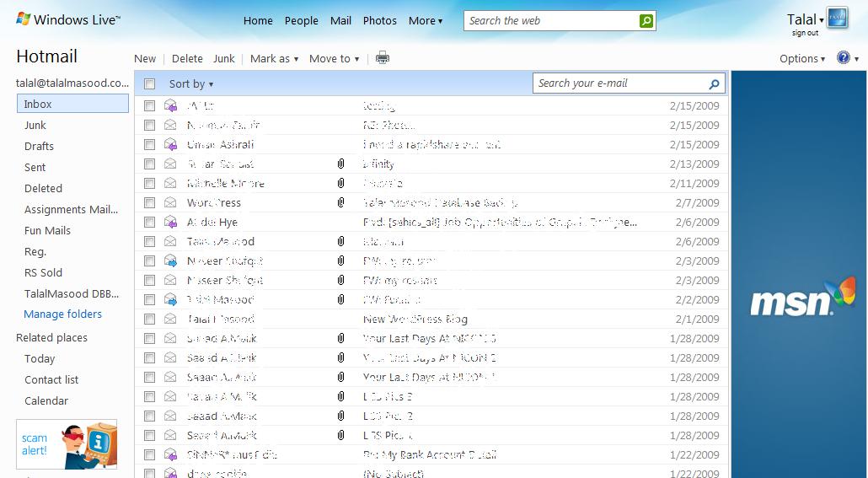Open the Talal account dropdown arrow
Image resolution: width=868 pixels, height=478 pixels.
click(x=822, y=20)
